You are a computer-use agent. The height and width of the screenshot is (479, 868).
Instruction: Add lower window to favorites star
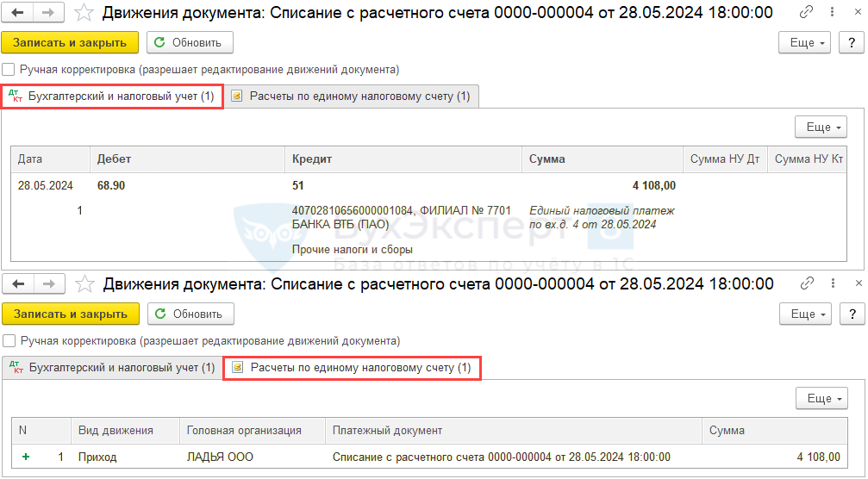pyautogui.click(x=84, y=283)
